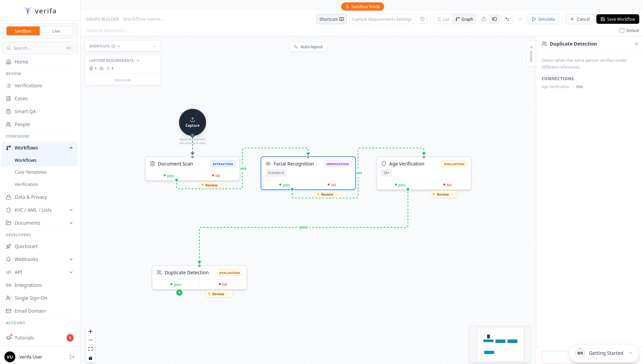Open the Case Templates menu item

31,172
